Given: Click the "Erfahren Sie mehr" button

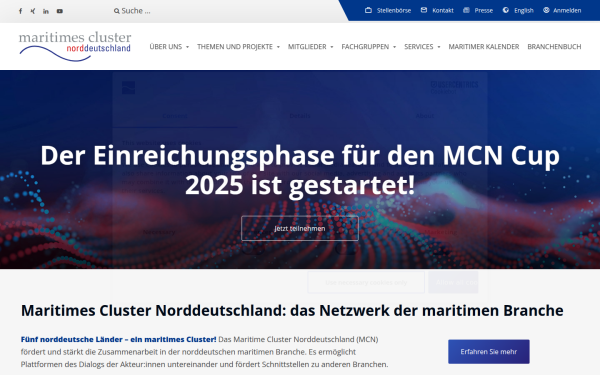Looking at the screenshot, I should 489,352.
